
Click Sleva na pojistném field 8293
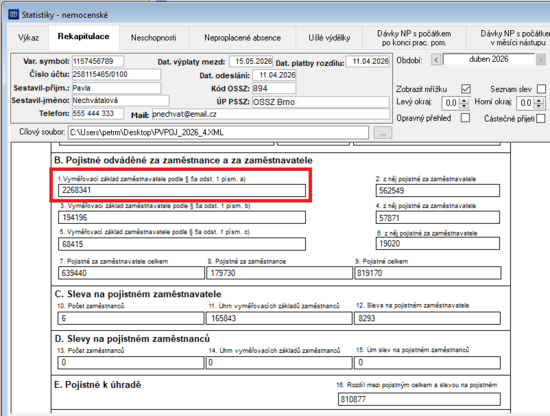tap(428, 318)
